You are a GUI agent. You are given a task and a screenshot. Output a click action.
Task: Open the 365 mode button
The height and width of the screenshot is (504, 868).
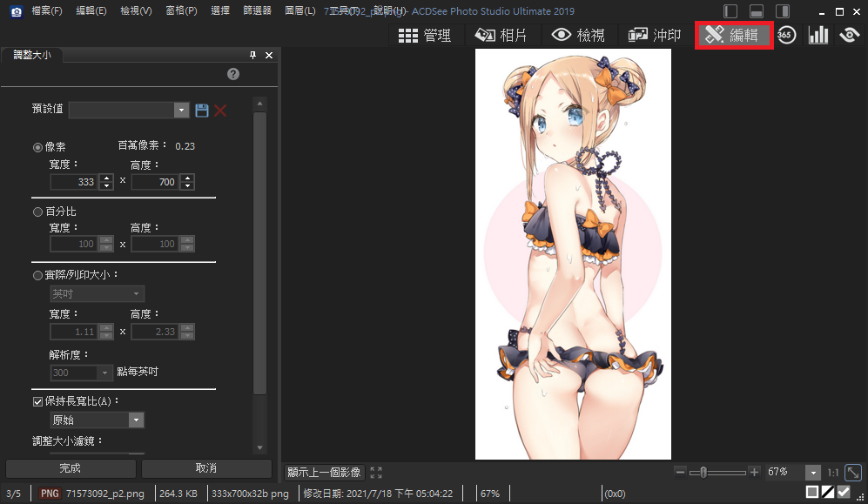point(786,36)
